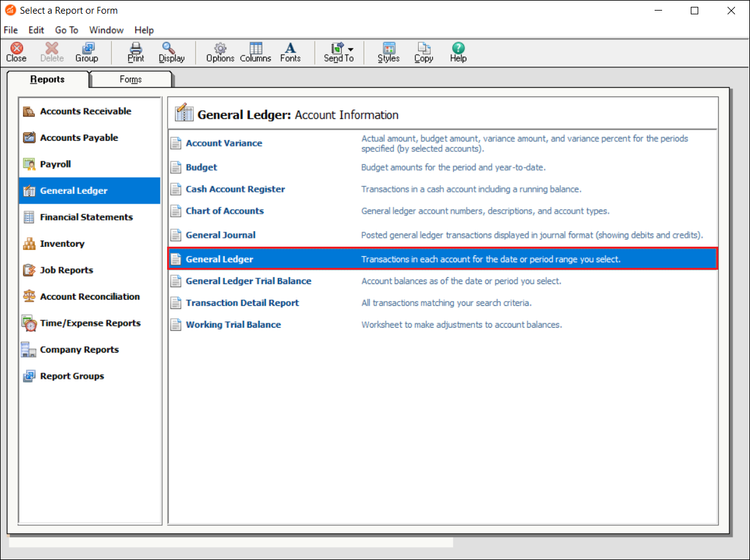Click the Account Reconciliation scales icon
This screenshot has width=750, height=560.
[x=29, y=297]
